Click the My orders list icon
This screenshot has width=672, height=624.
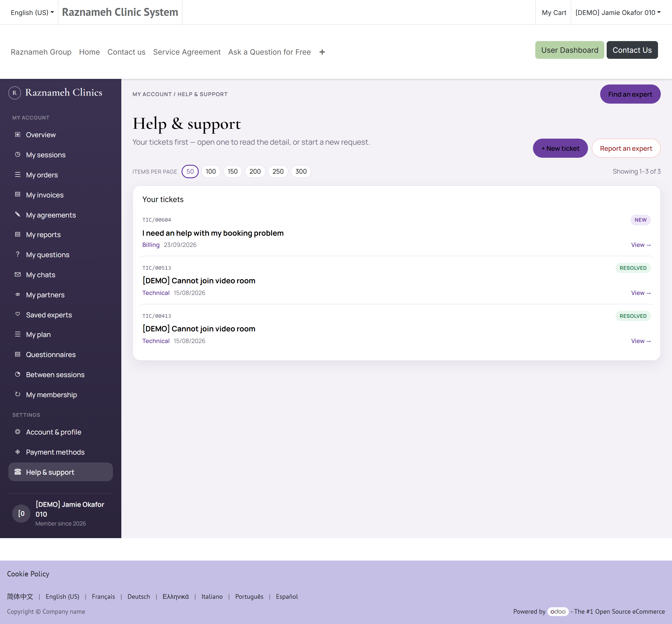pos(17,175)
